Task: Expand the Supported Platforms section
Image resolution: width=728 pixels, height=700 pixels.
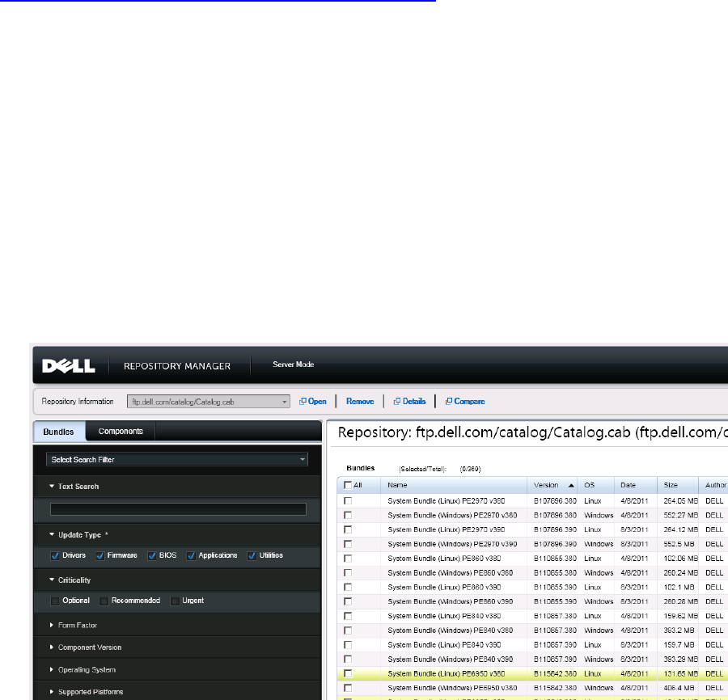Action: pyautogui.click(x=52, y=691)
